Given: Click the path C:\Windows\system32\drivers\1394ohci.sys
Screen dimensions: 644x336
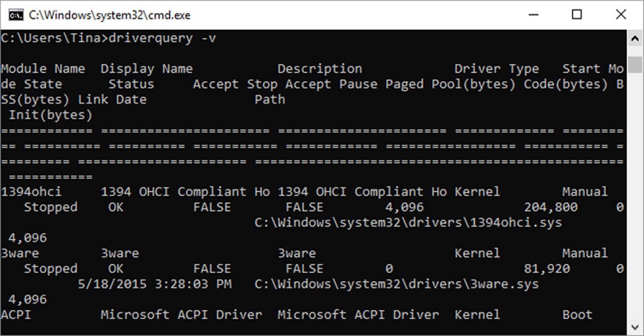Looking at the screenshot, I should coord(409,222).
